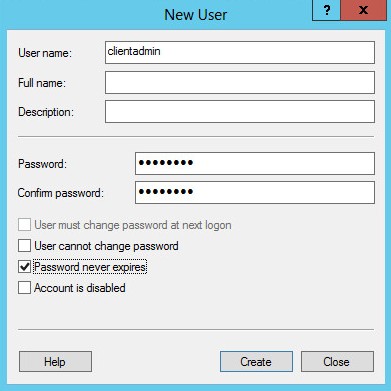
Task: Click the grayed User must change password checkbox
Action: [x=24, y=225]
